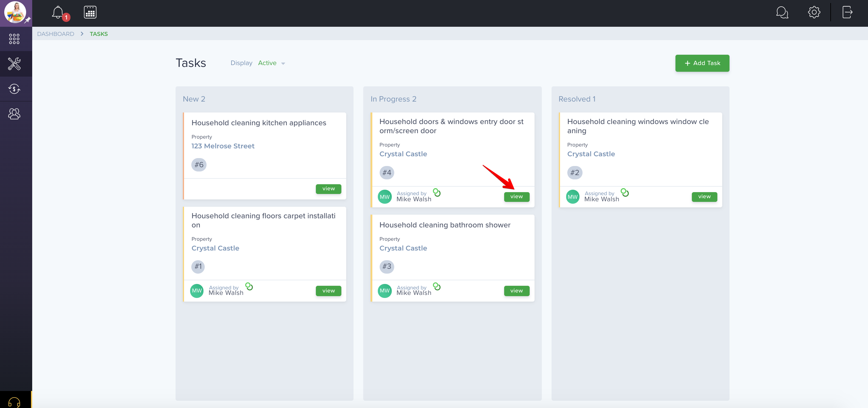Go to DASHBOARD breadcrumb

click(x=56, y=34)
